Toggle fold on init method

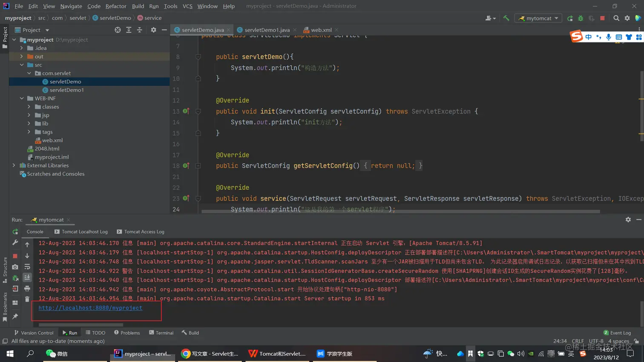coord(198,111)
